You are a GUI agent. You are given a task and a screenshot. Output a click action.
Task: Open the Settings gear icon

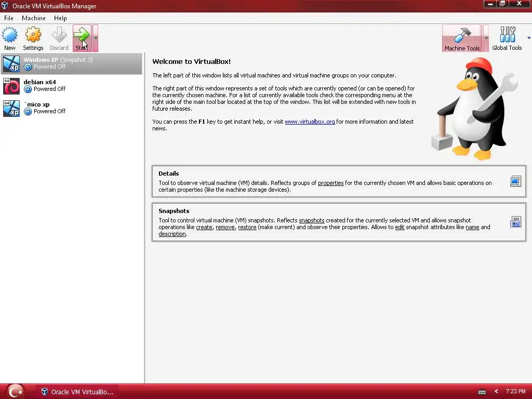pos(33,35)
